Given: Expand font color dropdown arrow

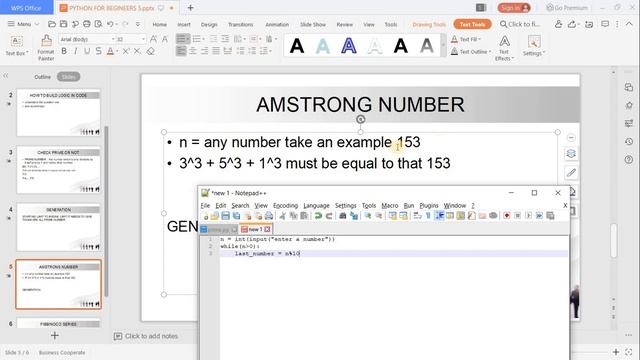Looking at the screenshot, I should pyautogui.click(x=117, y=51).
